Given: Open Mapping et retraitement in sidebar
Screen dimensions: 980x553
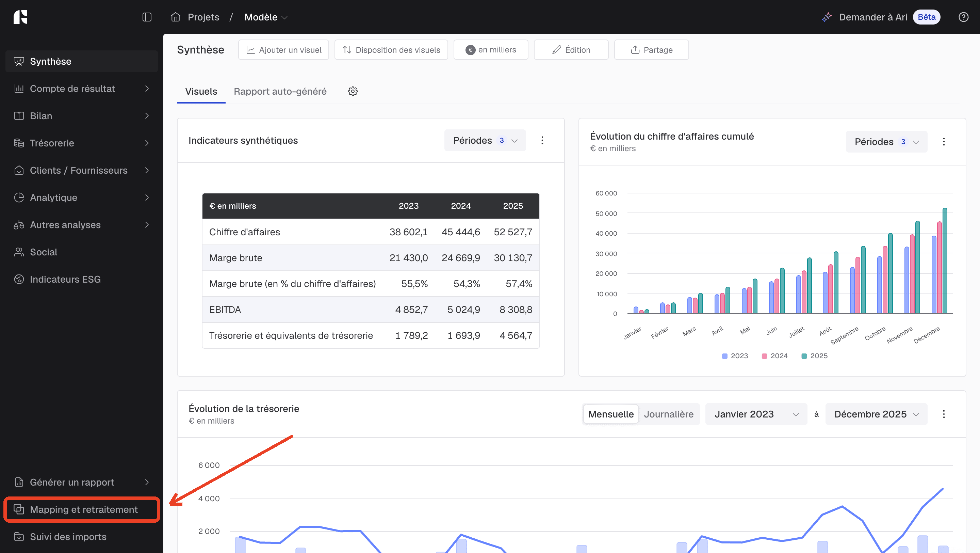Looking at the screenshot, I should tap(81, 509).
